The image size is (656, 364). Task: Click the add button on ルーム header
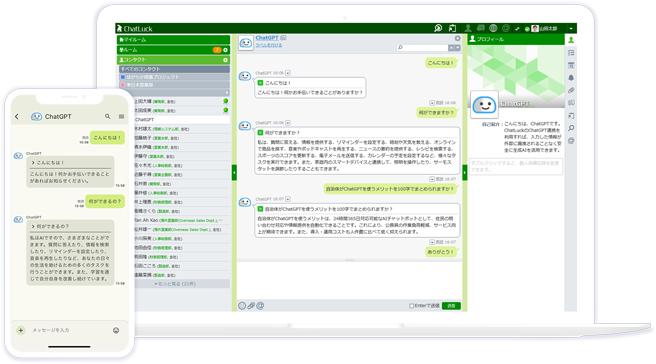click(x=226, y=50)
